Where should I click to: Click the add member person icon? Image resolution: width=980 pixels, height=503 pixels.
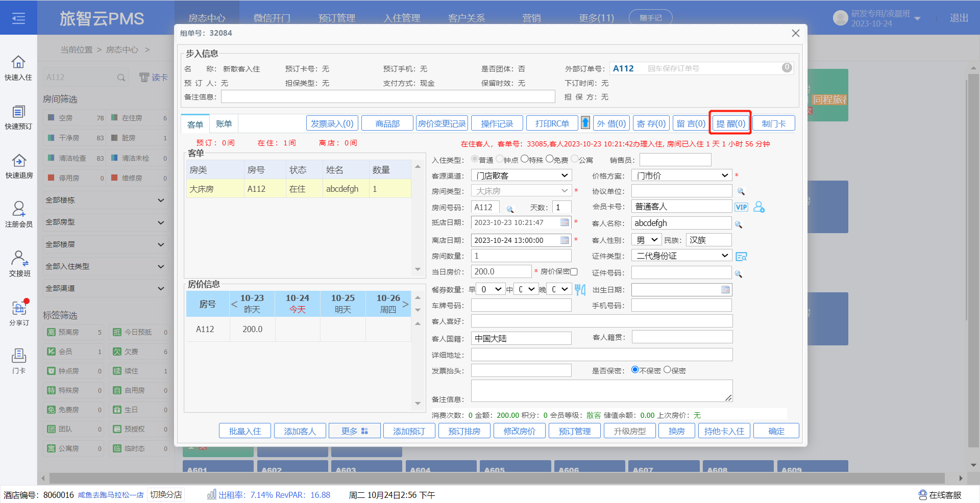click(x=759, y=207)
